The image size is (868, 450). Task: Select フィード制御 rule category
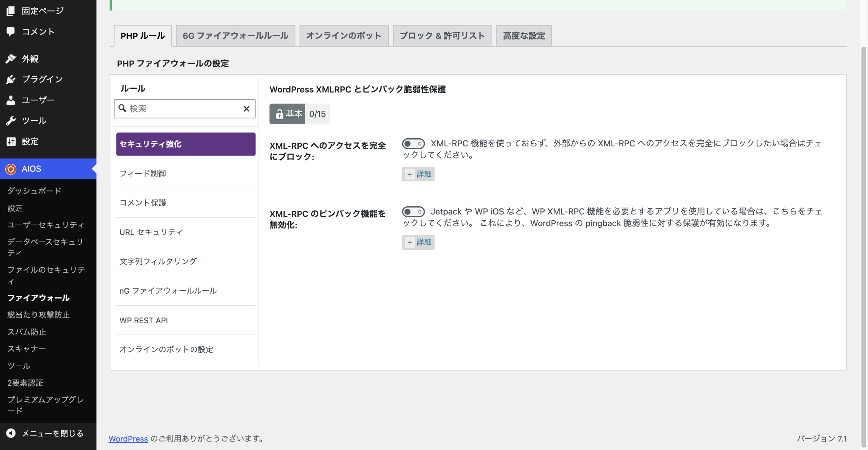(186, 173)
